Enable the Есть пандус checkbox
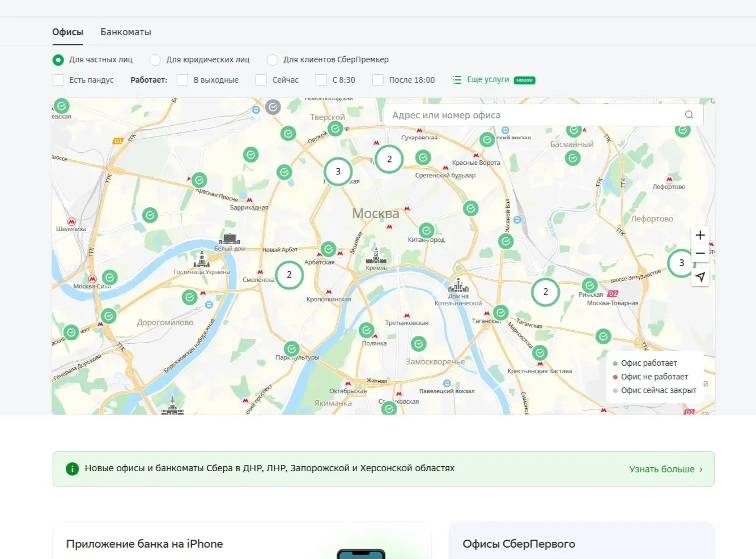756x559 pixels. click(x=58, y=80)
